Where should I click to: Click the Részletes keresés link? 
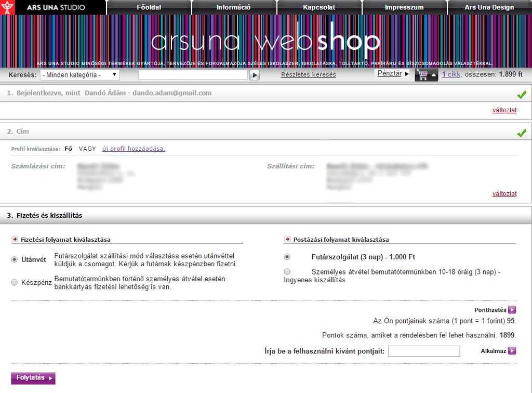coord(308,74)
